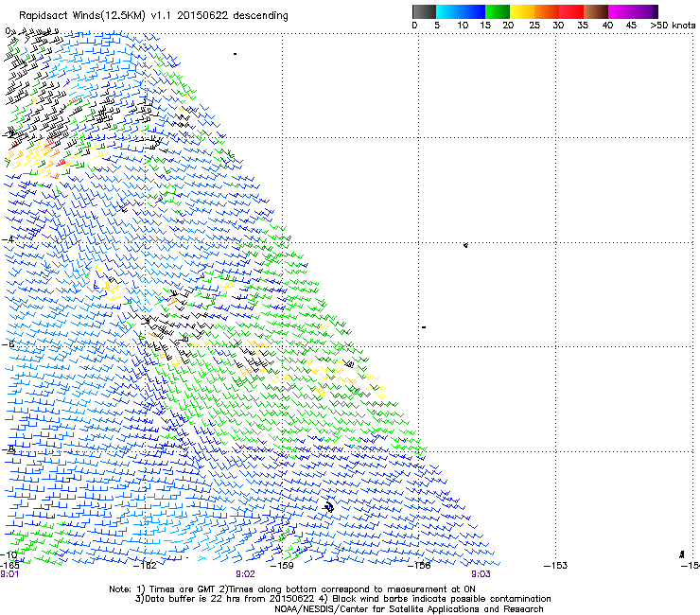Click the '-8' latitude axis label
The width and height of the screenshot is (700, 615).
9,448
